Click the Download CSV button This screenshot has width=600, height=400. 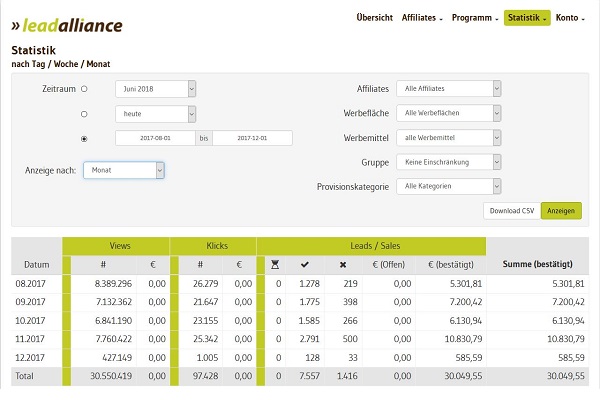click(x=510, y=211)
